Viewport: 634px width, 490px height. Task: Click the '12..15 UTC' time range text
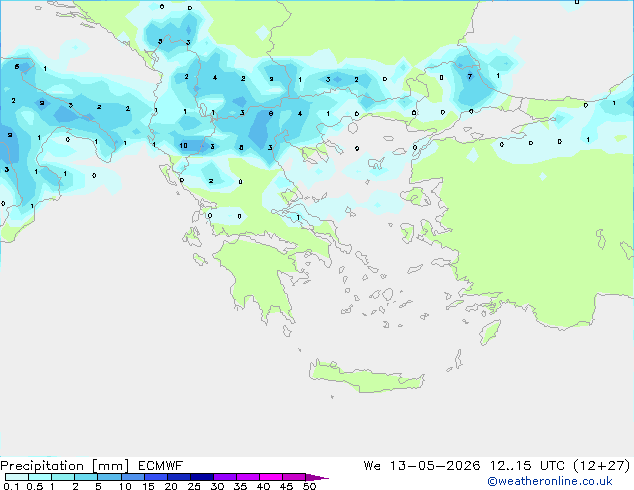[x=527, y=466]
